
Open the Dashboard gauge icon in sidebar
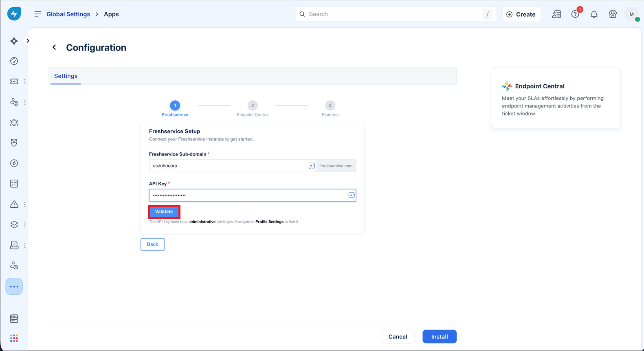[x=14, y=61]
